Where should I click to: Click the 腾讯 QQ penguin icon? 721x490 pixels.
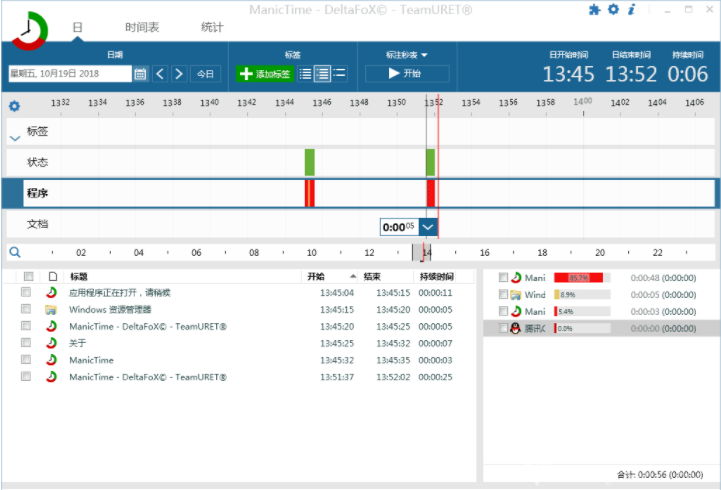515,328
